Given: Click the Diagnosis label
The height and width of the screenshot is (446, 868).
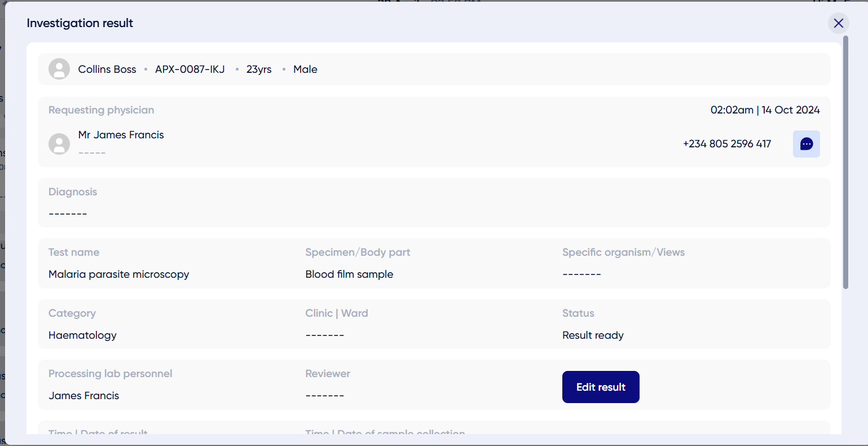Looking at the screenshot, I should click(73, 192).
